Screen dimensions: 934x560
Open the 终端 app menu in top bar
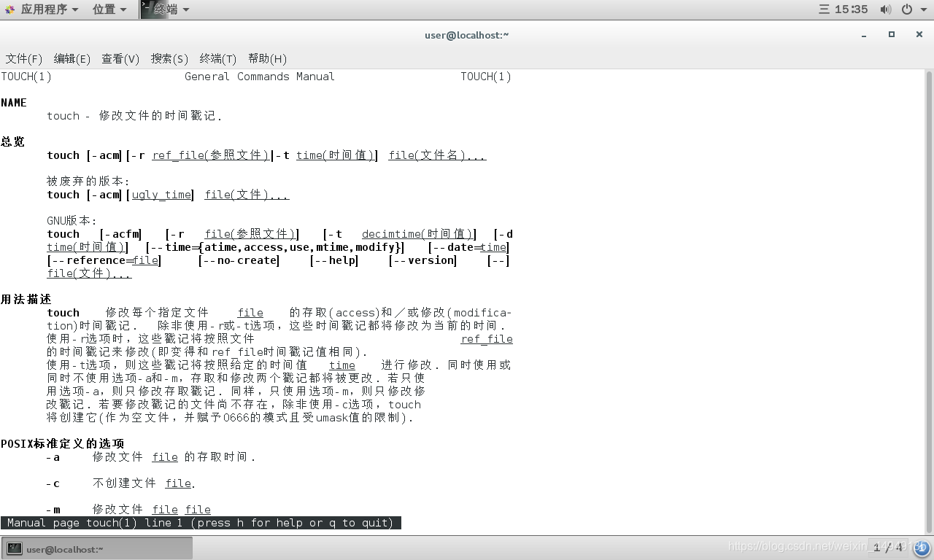pyautogui.click(x=172, y=9)
